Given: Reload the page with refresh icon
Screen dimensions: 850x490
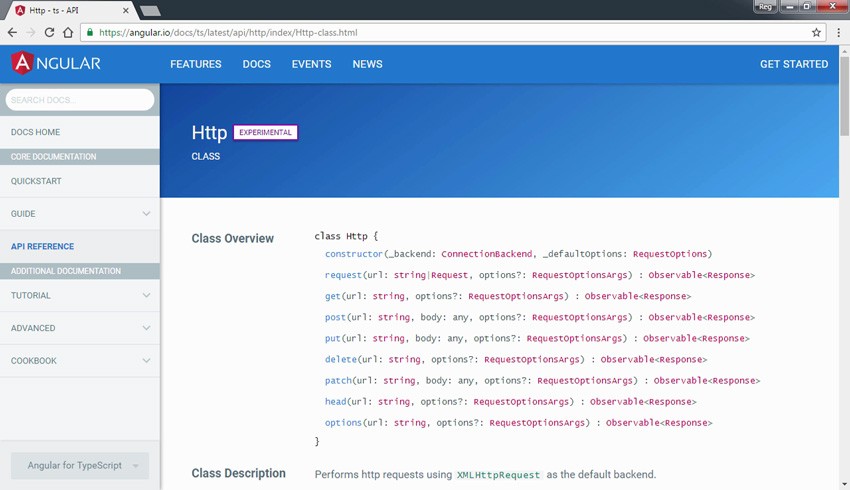Looking at the screenshot, I should pyautogui.click(x=49, y=33).
